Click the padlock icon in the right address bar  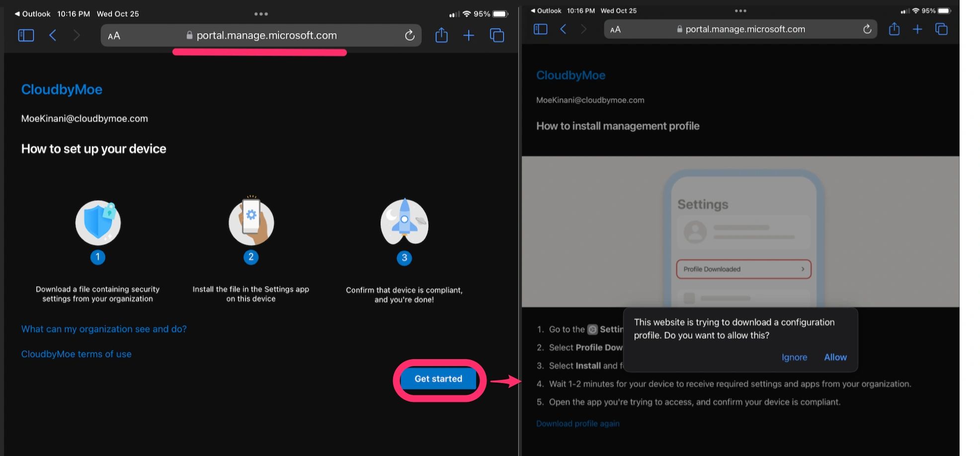coord(679,29)
